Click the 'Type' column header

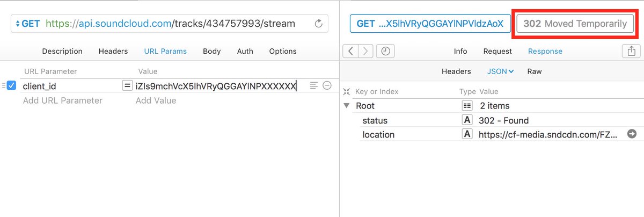click(467, 92)
